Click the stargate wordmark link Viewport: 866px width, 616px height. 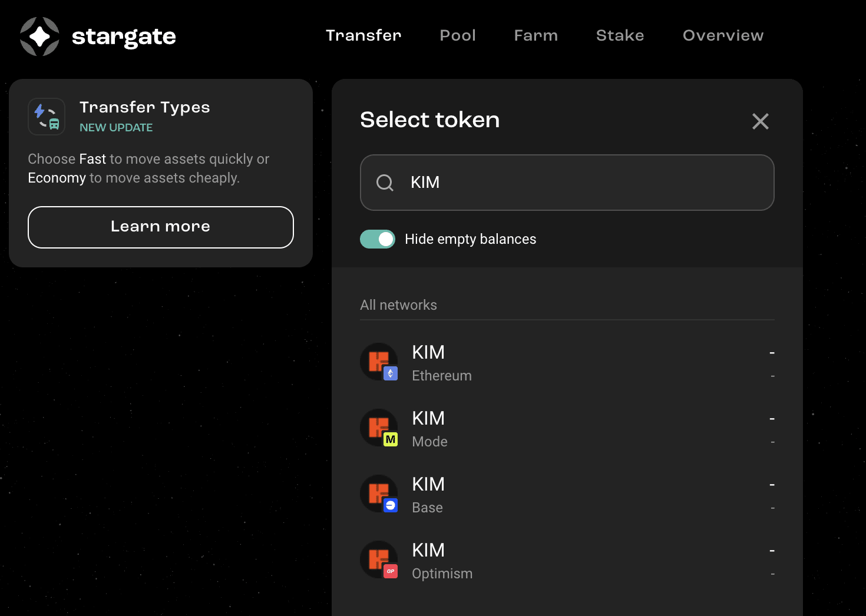[124, 37]
